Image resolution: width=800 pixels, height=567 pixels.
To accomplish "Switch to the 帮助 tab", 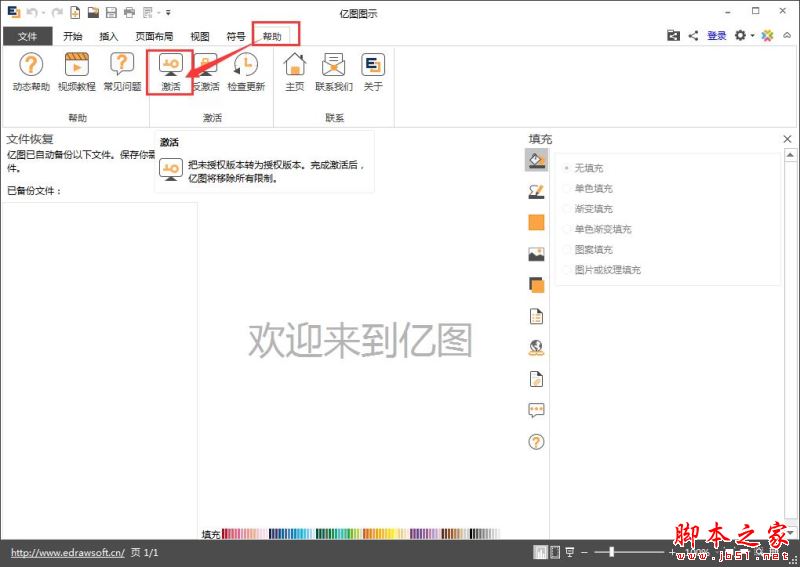I will coord(272,36).
